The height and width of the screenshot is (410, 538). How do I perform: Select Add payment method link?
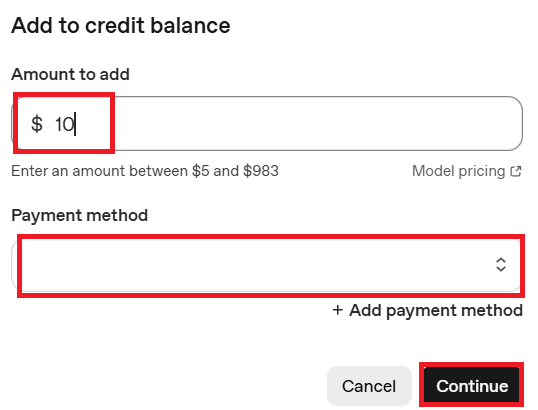click(x=428, y=311)
